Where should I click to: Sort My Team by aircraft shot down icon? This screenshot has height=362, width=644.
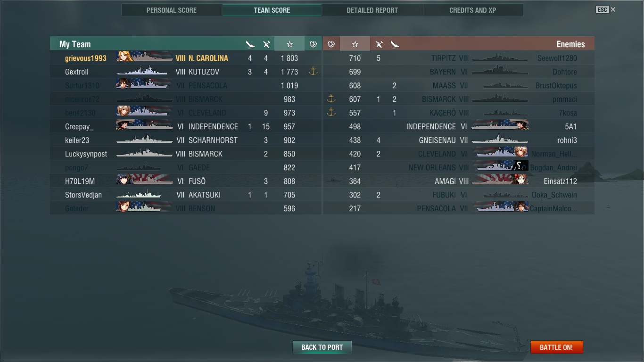click(266, 44)
